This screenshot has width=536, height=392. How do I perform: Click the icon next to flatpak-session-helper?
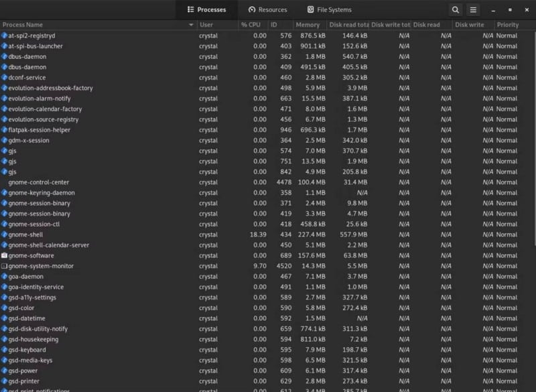pyautogui.click(x=6, y=130)
